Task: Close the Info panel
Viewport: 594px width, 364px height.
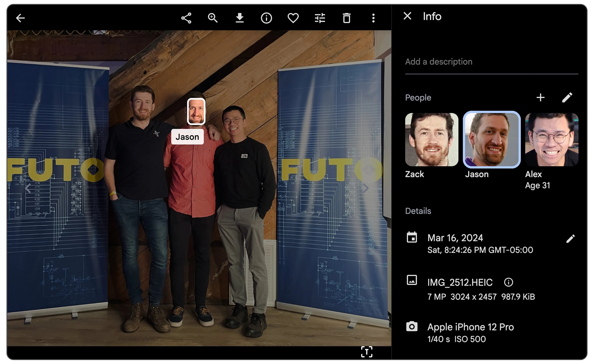Action: [x=407, y=16]
